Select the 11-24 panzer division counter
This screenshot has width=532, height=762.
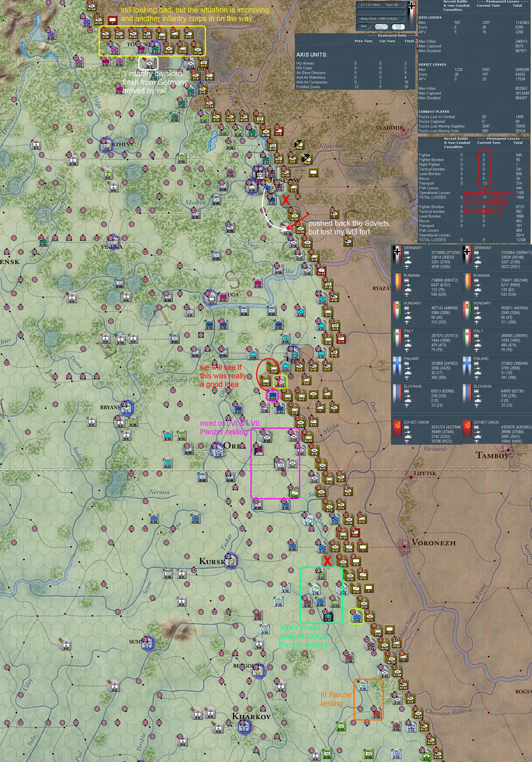coord(335,603)
